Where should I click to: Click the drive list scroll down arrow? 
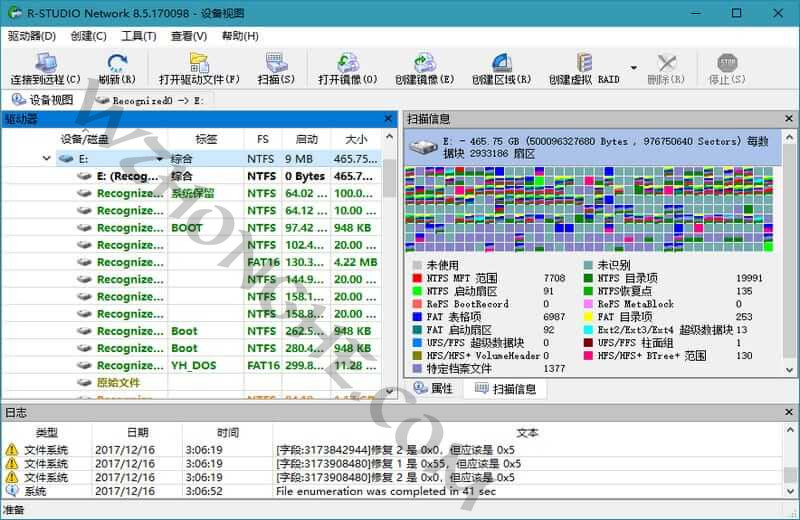[390, 391]
